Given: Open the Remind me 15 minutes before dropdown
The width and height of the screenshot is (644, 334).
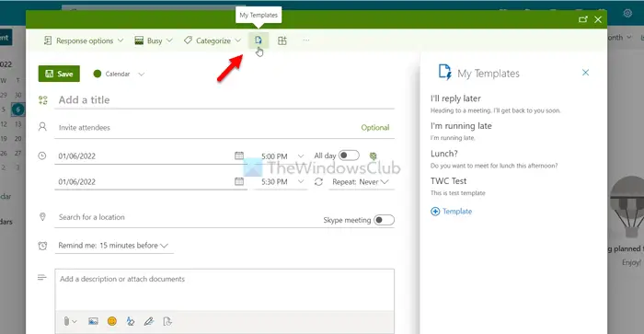Looking at the screenshot, I should tap(113, 246).
